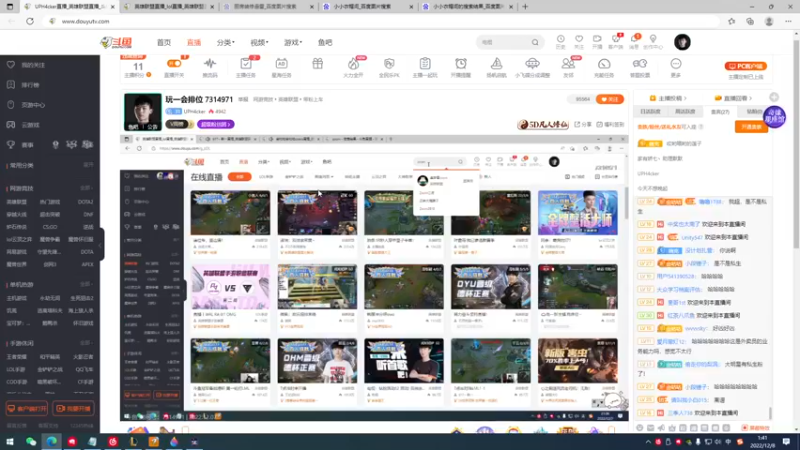Open the 充能任务 gauge icon

(604, 64)
